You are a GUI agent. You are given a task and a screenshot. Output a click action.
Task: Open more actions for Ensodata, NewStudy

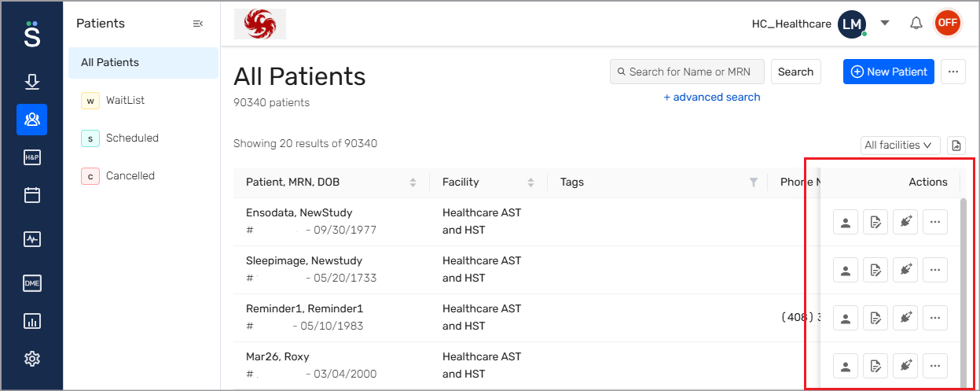coord(935,223)
